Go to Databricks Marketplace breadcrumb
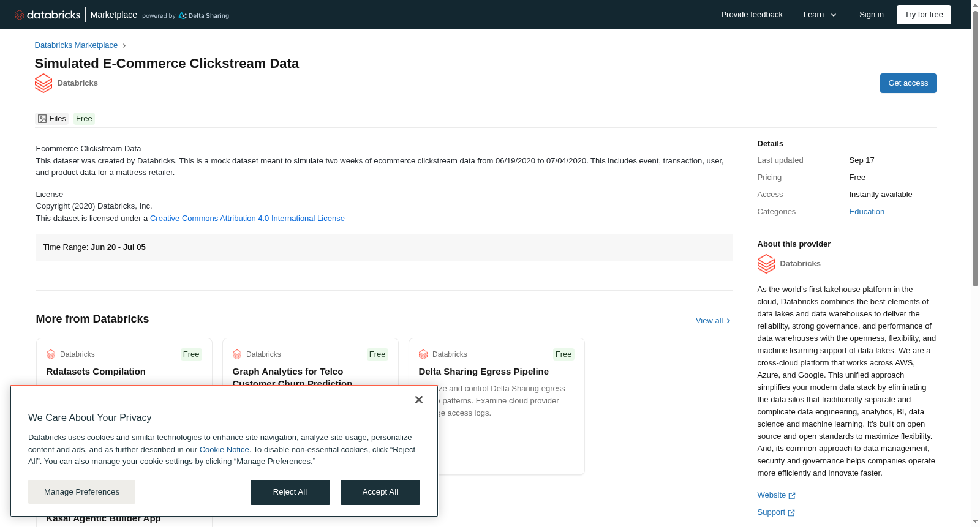Image resolution: width=980 pixels, height=527 pixels. 76,45
